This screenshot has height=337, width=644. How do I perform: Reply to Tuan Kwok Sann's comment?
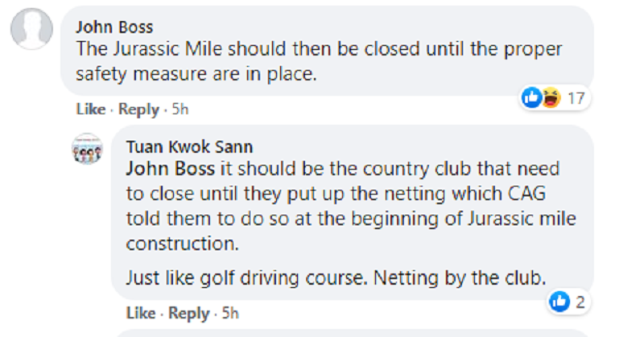[188, 312]
